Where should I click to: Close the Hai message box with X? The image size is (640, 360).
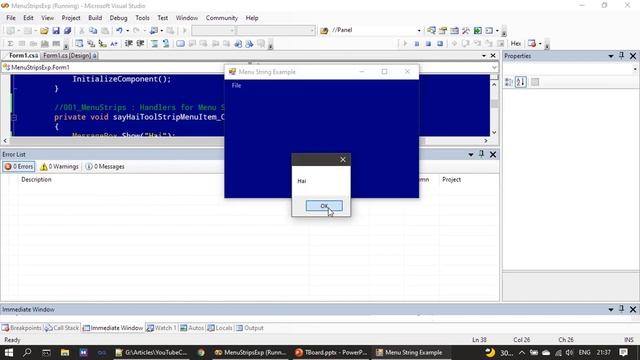[x=343, y=160]
